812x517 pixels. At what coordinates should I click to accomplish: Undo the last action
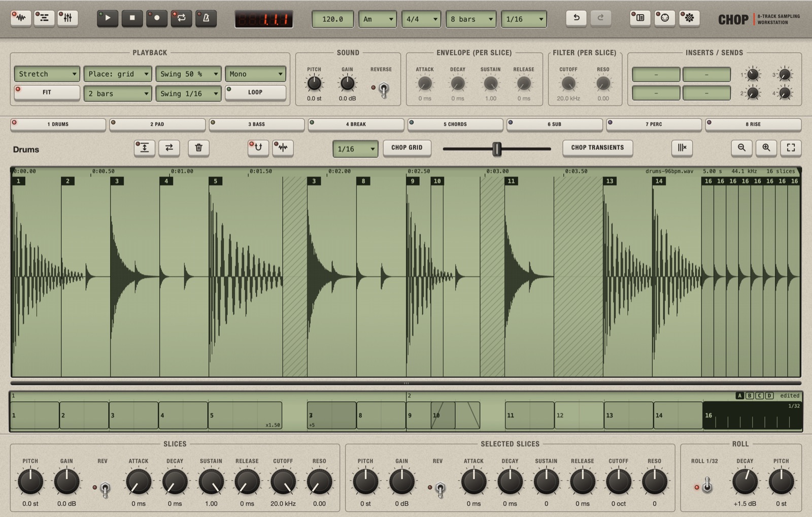point(577,18)
